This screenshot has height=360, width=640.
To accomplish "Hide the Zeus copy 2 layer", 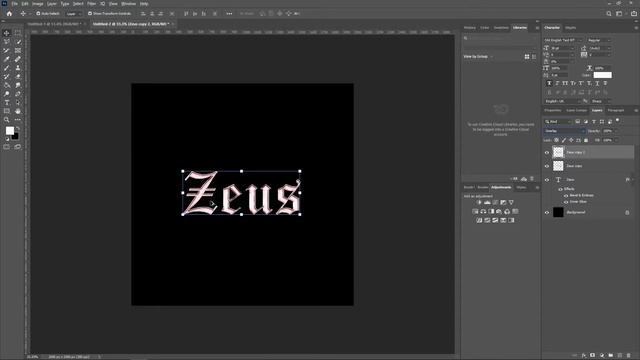I will point(547,153).
